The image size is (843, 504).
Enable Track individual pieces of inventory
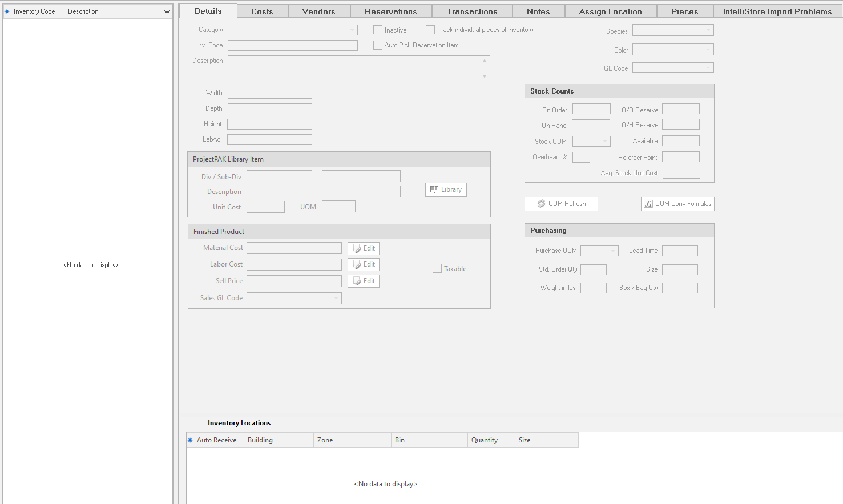point(430,30)
